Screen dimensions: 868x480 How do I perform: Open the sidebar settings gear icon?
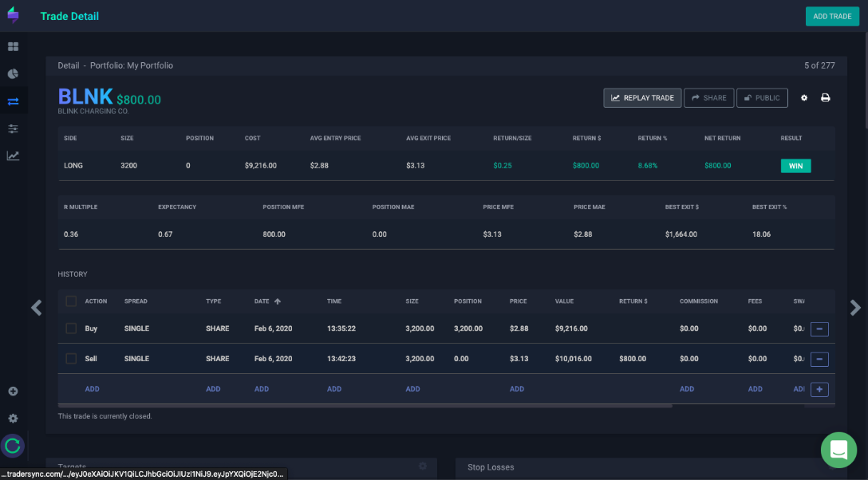(14, 419)
